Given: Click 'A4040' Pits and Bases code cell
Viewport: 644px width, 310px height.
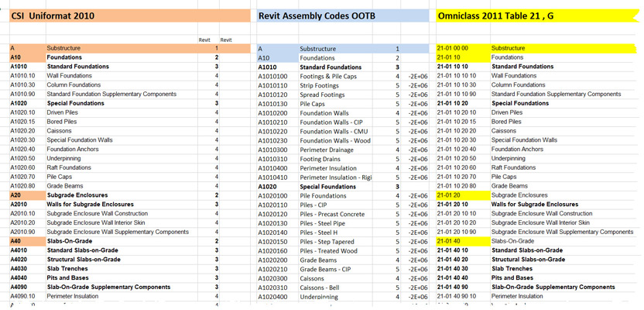Looking at the screenshot, I should pyautogui.click(x=28, y=278).
